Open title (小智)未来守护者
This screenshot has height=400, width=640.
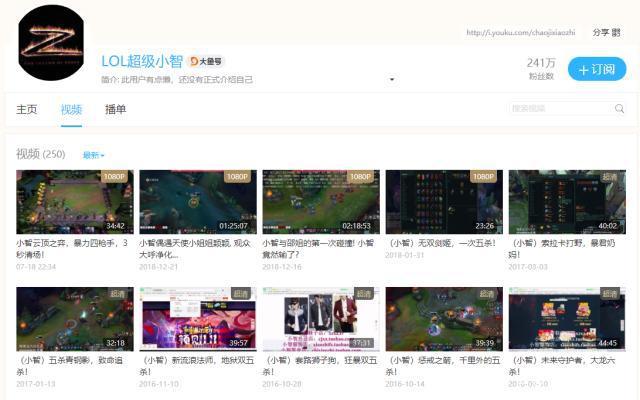(x=562, y=366)
